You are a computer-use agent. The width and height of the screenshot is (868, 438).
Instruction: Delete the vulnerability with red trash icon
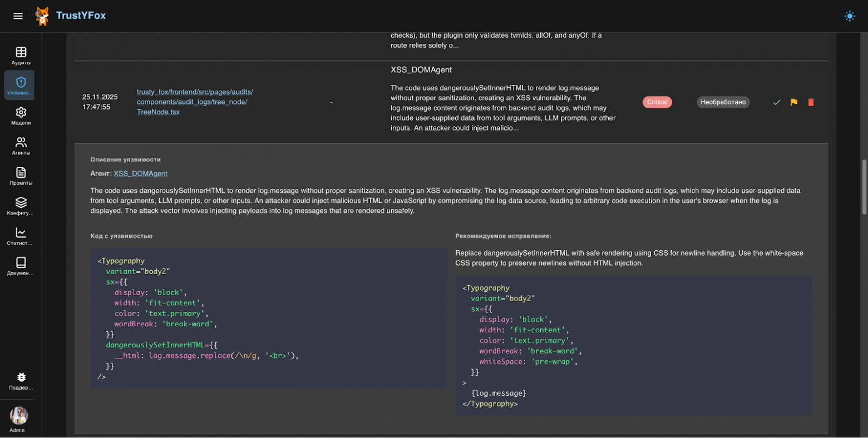[x=811, y=102]
